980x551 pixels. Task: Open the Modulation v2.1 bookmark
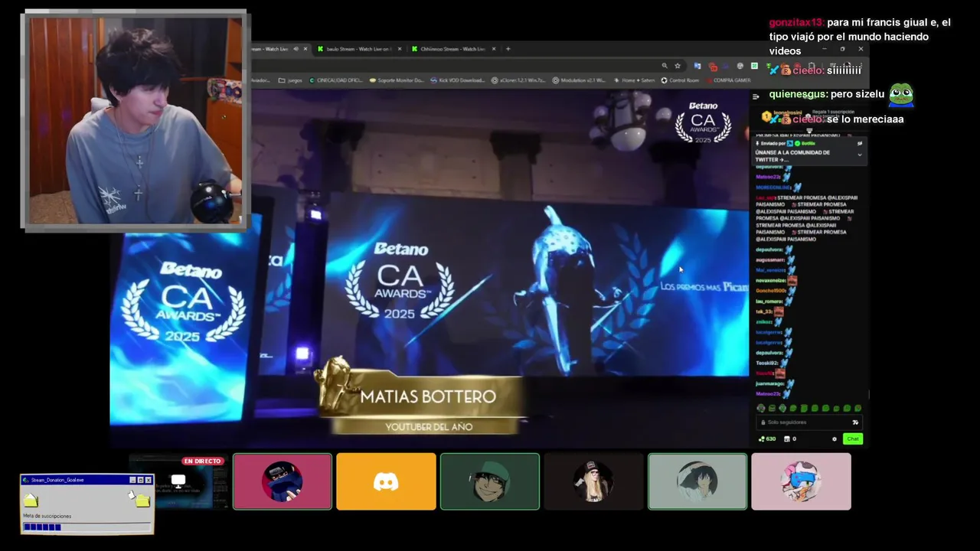(579, 80)
